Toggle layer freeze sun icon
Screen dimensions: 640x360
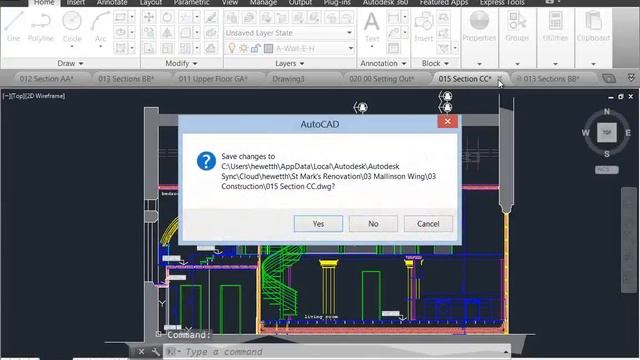click(x=244, y=49)
